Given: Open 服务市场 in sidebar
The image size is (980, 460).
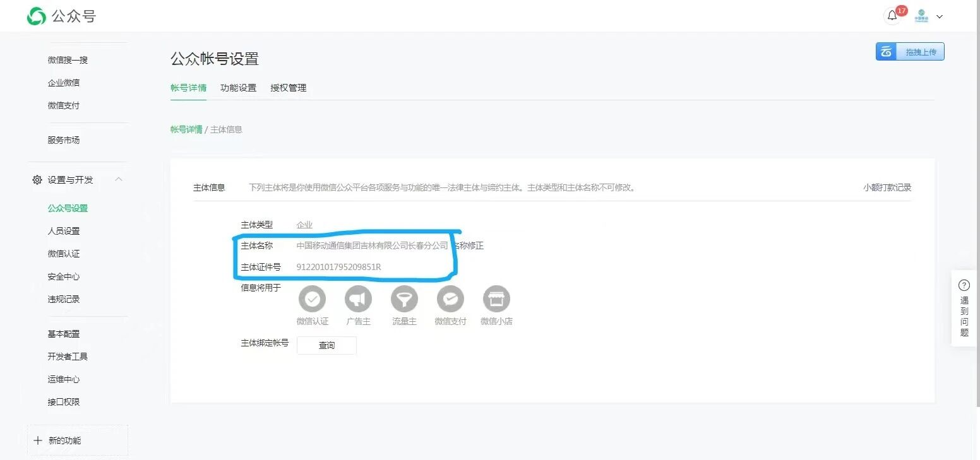Looking at the screenshot, I should [x=64, y=140].
